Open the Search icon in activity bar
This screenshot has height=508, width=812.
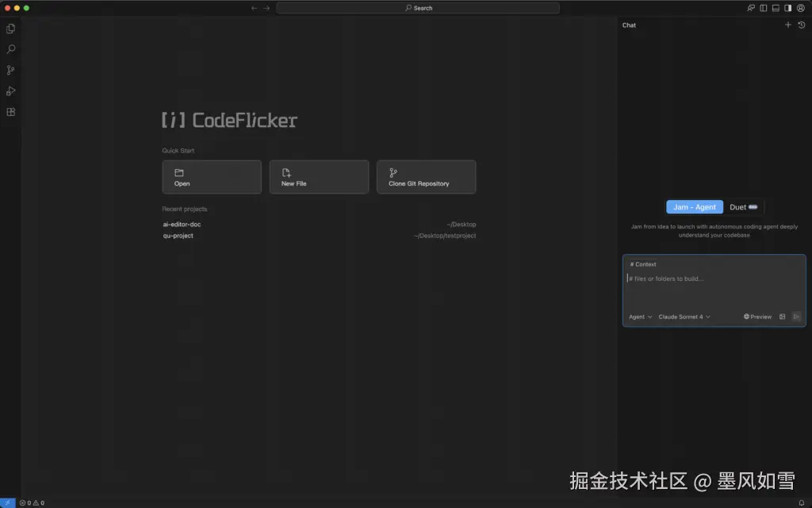tap(10, 49)
